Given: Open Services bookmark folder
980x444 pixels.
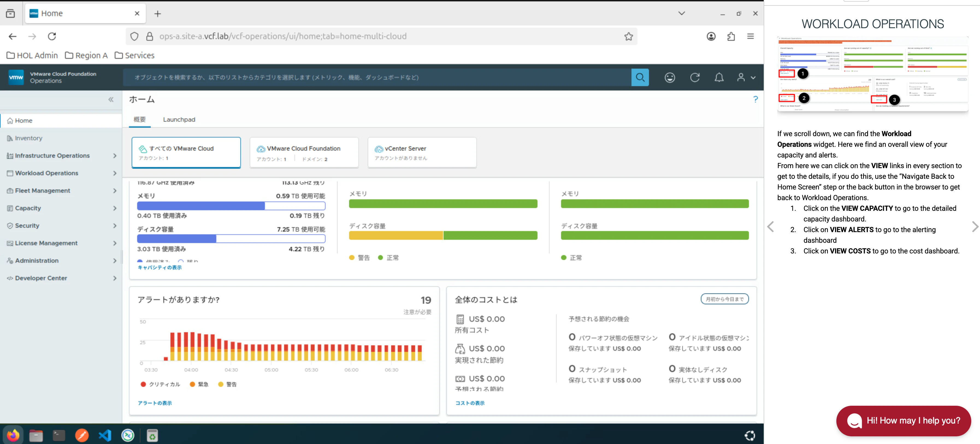Looking at the screenshot, I should (135, 55).
